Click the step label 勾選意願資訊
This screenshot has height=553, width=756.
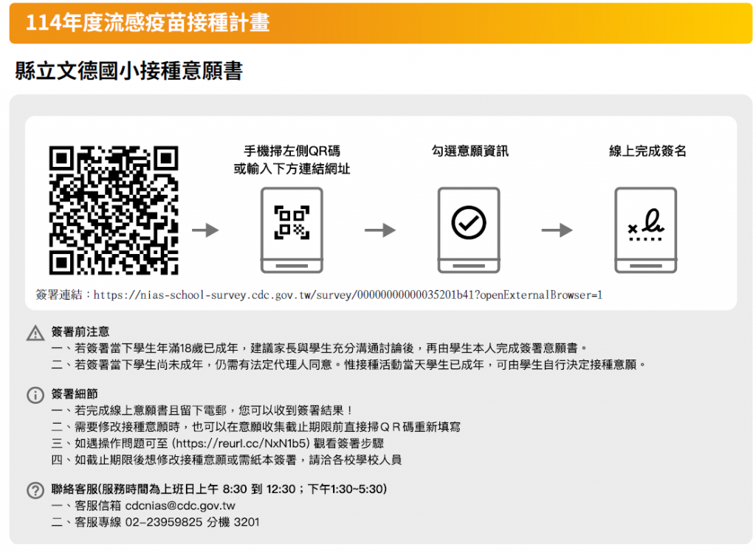point(470,151)
